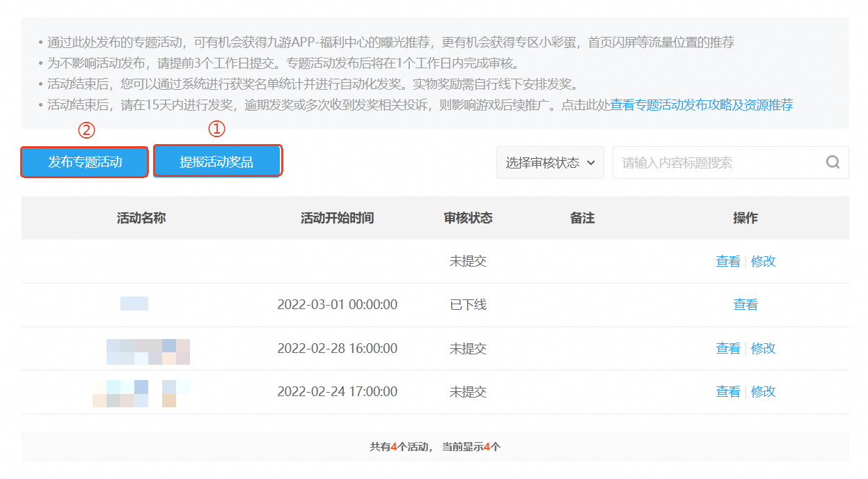The width and height of the screenshot is (868, 479).
Task: Click the 活动开始时间 column header
Action: tap(337, 218)
